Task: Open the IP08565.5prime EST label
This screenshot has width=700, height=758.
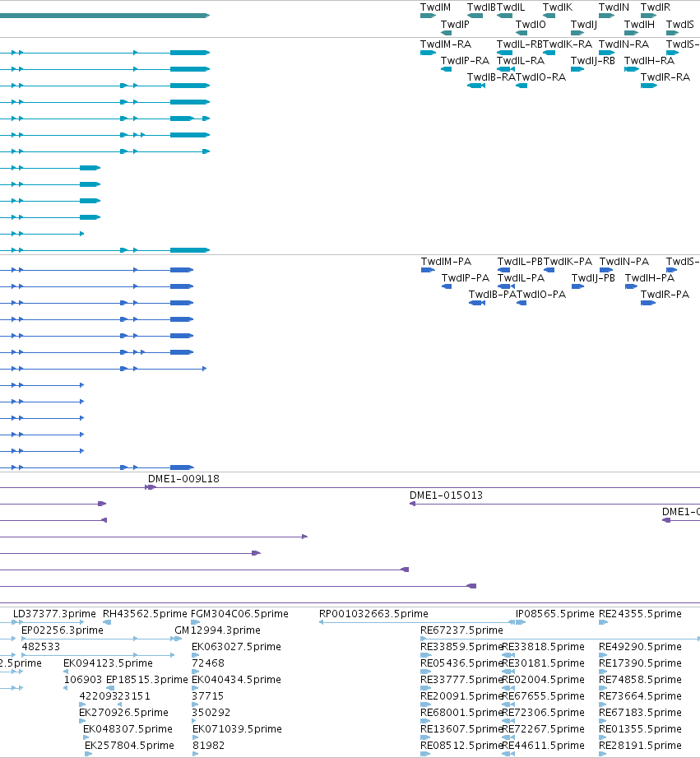Action: (554, 613)
